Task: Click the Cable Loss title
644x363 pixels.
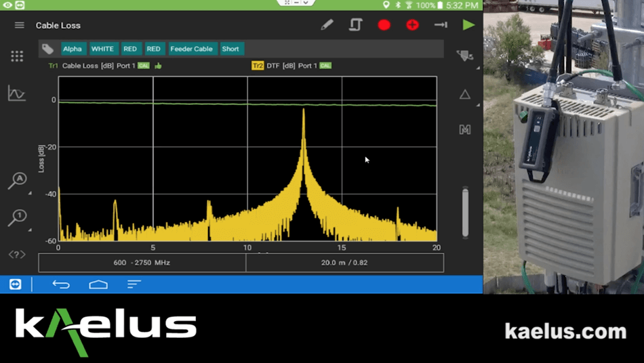Action: point(58,26)
